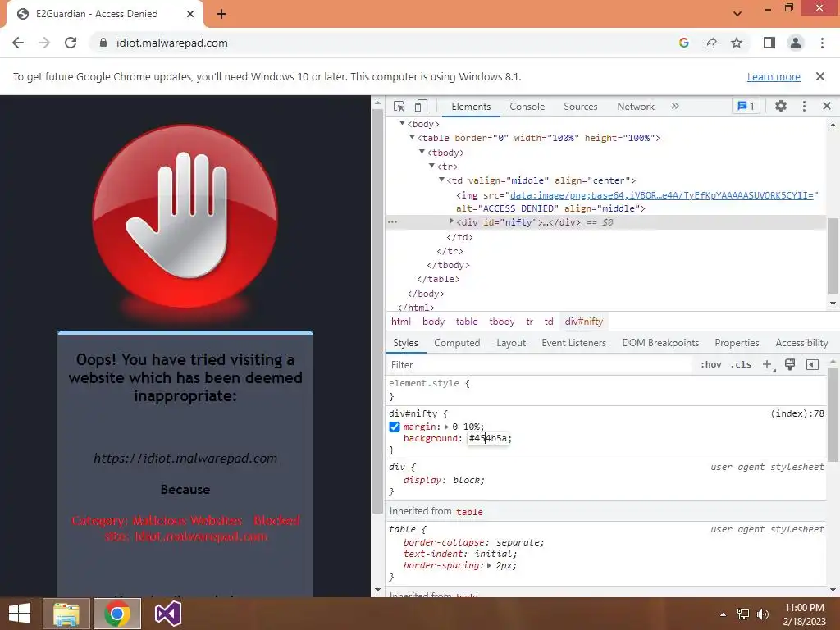
Task: Select tbody in the breadcrumb bar
Action: tap(501, 322)
